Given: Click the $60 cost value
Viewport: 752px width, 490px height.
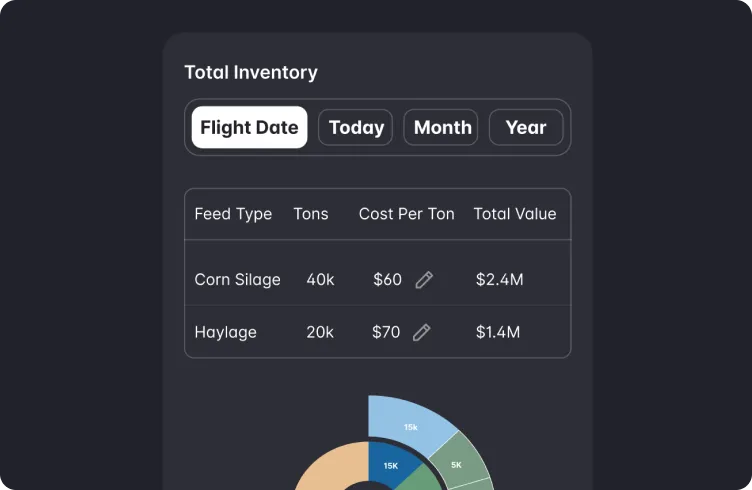Looking at the screenshot, I should 388,280.
